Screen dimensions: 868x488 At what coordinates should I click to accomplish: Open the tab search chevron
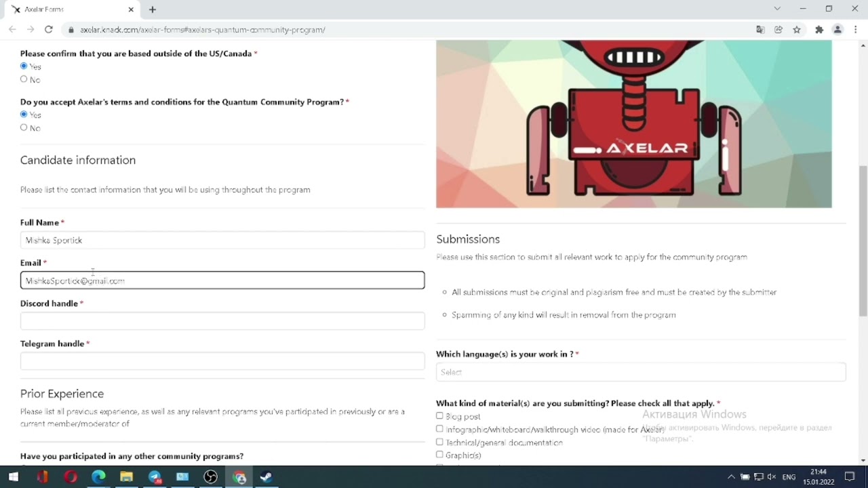click(x=777, y=9)
